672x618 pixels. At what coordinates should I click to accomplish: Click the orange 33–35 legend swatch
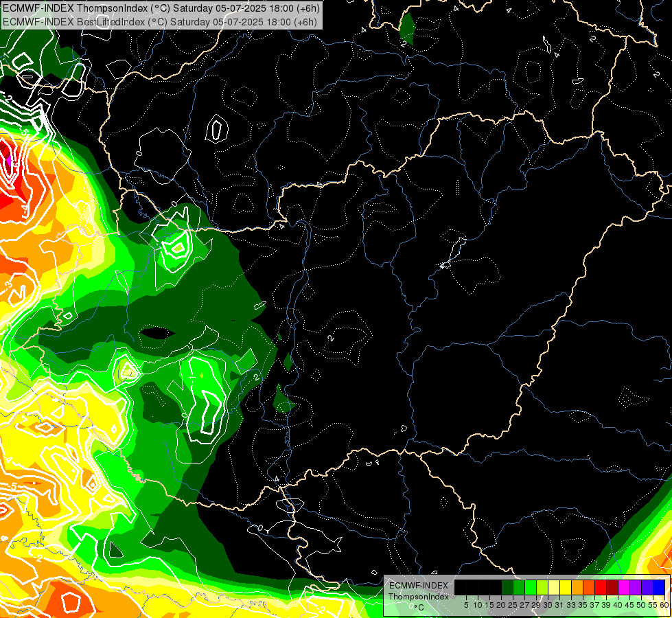pos(577,587)
